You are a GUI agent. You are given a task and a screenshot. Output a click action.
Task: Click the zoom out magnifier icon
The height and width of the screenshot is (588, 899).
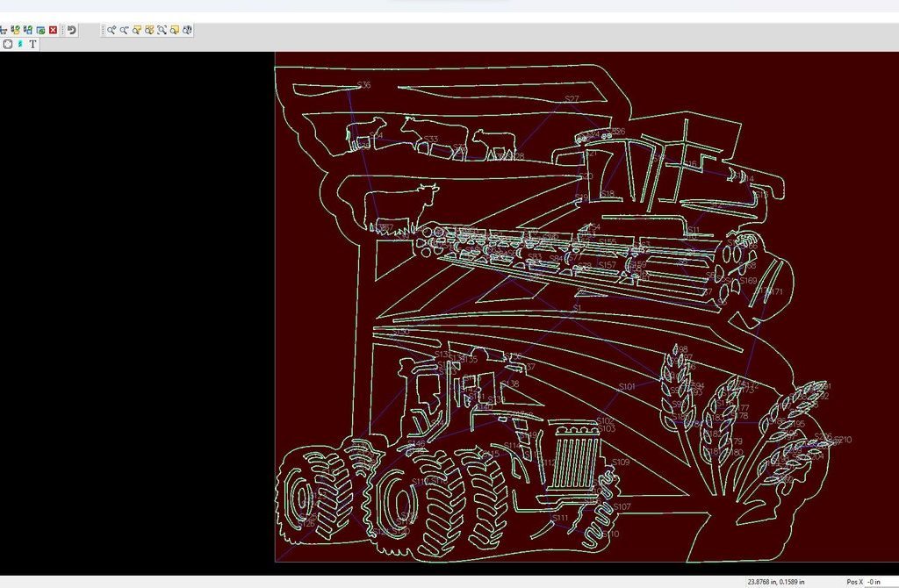pos(125,30)
